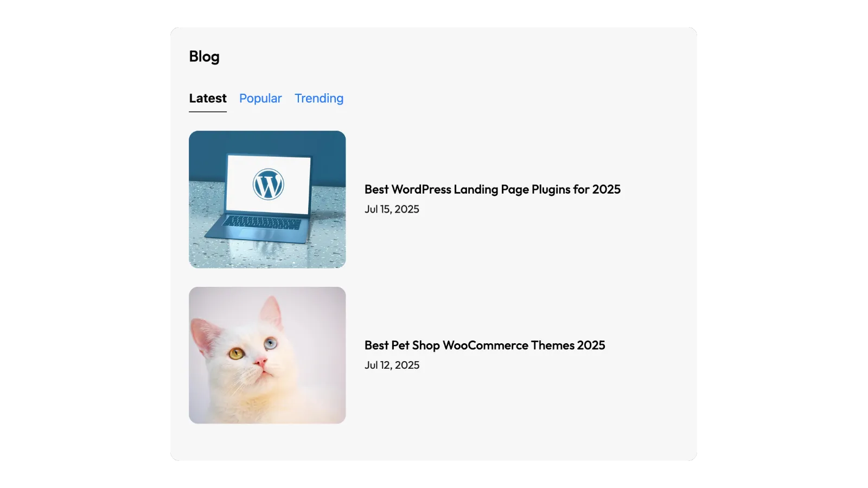Open the laptop thumbnail for the plugins post
Screen dimensions: 868x488
tap(267, 199)
